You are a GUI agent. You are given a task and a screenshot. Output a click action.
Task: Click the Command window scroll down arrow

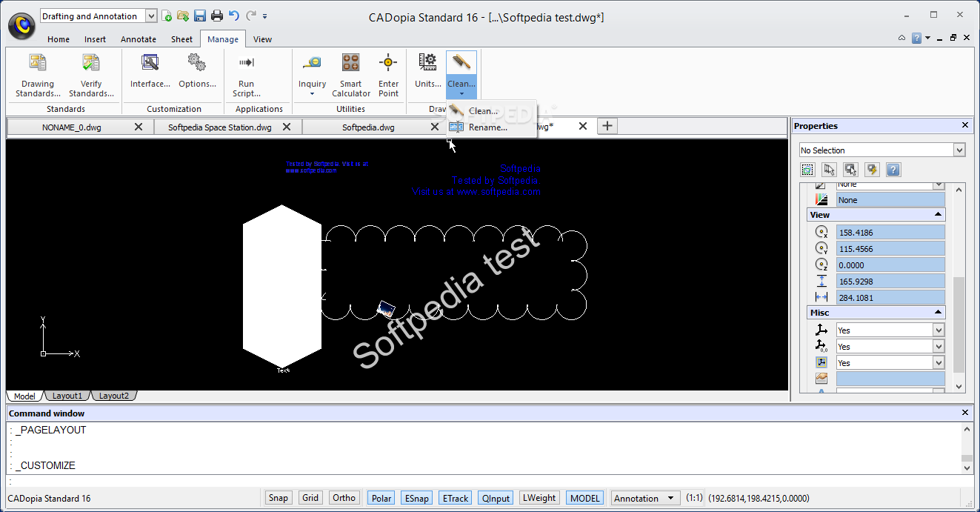(966, 468)
